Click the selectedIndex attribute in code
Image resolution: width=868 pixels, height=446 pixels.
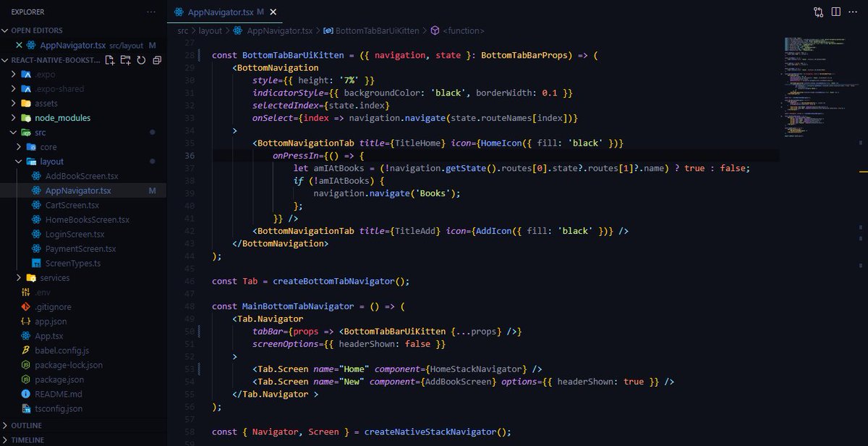286,106
